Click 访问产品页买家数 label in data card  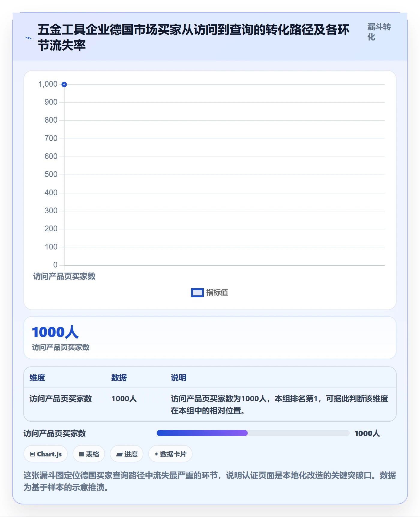pyautogui.click(x=61, y=347)
